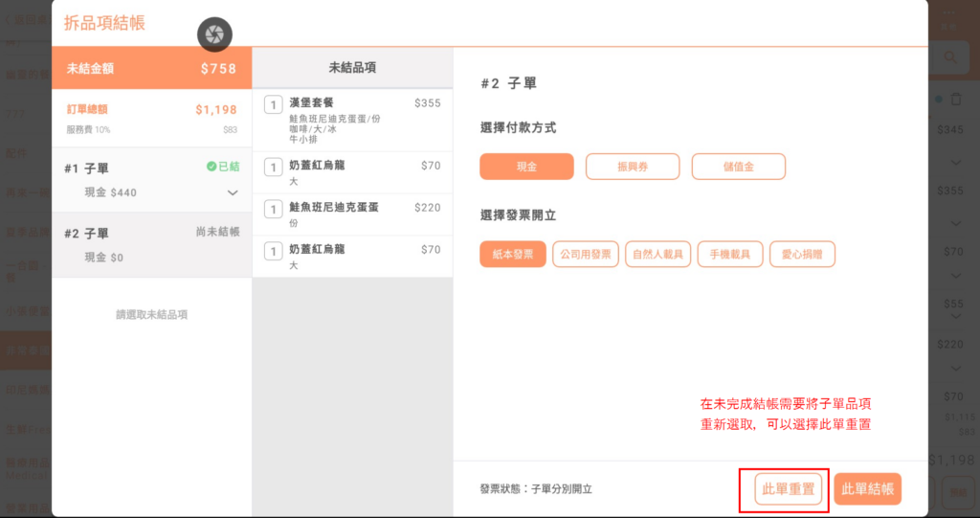Click the trash can icon at top right
Viewport: 980px width, 518px height.
click(x=955, y=99)
